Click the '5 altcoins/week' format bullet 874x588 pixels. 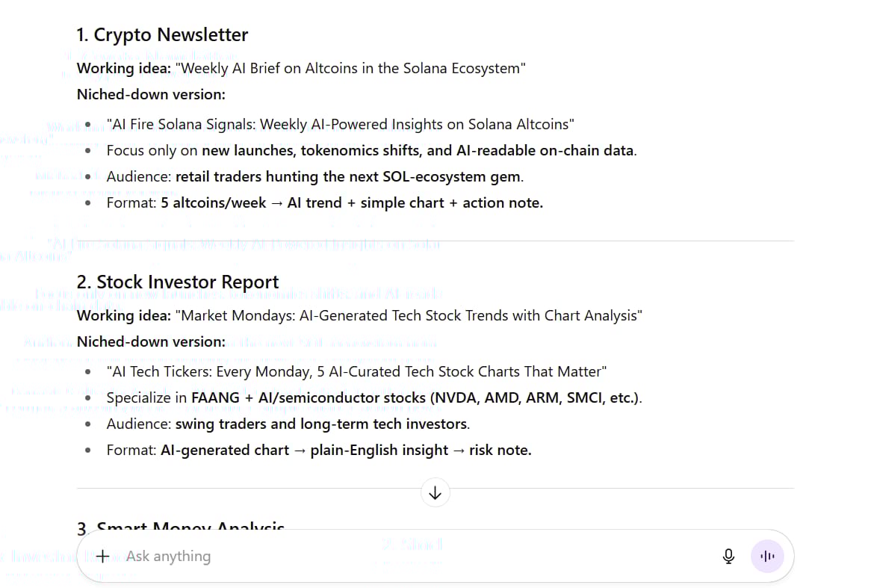click(x=324, y=203)
